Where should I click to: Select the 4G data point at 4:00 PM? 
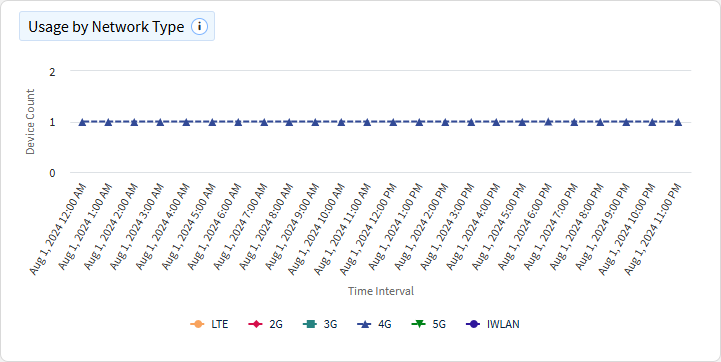tap(497, 122)
